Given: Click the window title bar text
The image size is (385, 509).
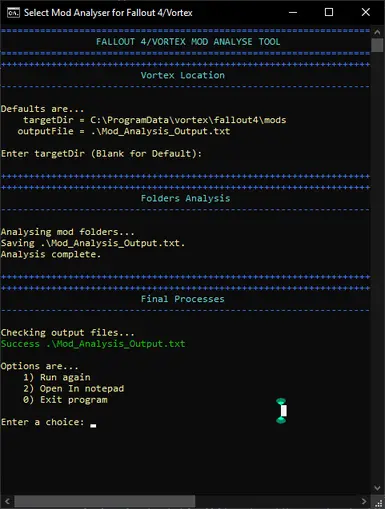Looking at the screenshot, I should [108, 13].
